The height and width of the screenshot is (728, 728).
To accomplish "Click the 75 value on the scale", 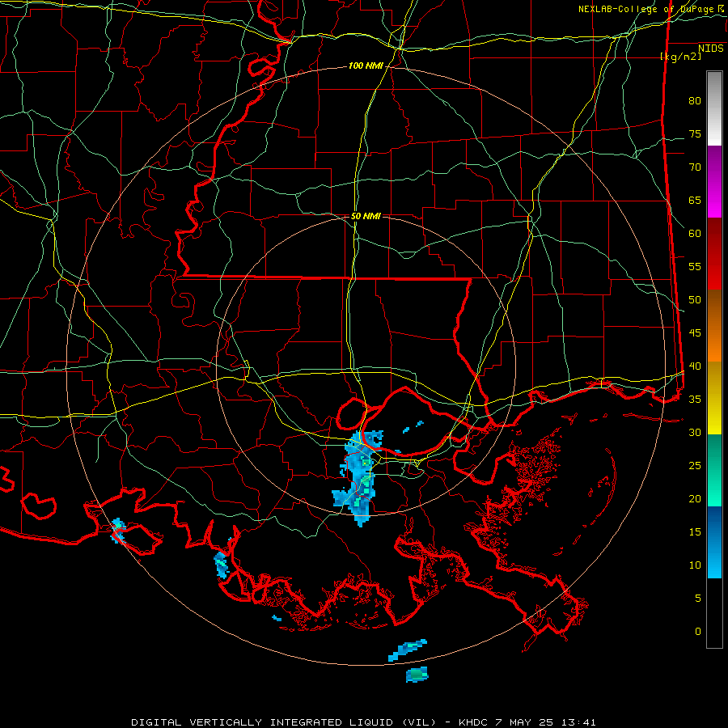I will coord(695,133).
